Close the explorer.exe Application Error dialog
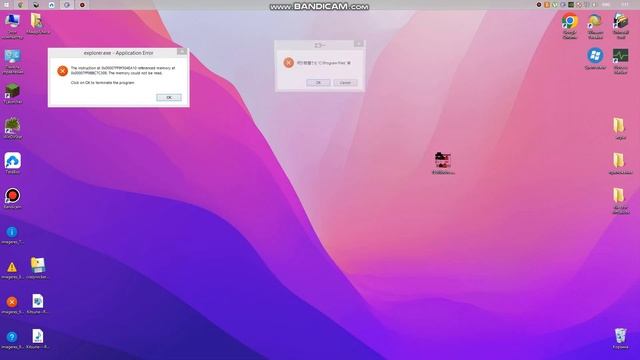The height and width of the screenshot is (360, 640). [x=182, y=51]
